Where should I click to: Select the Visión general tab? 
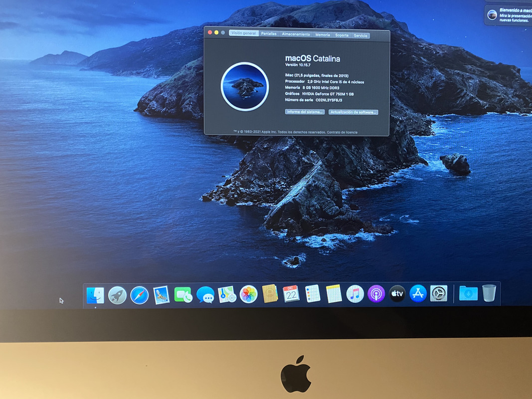[x=244, y=33]
